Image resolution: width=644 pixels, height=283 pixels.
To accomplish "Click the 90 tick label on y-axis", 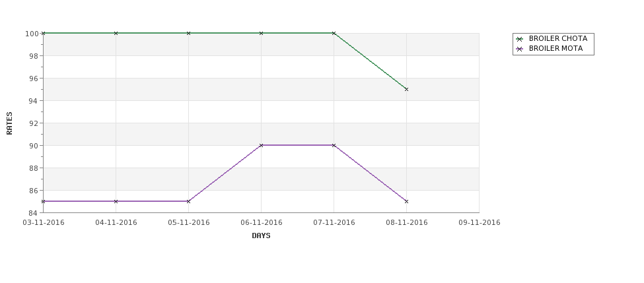I will (x=34, y=146).
